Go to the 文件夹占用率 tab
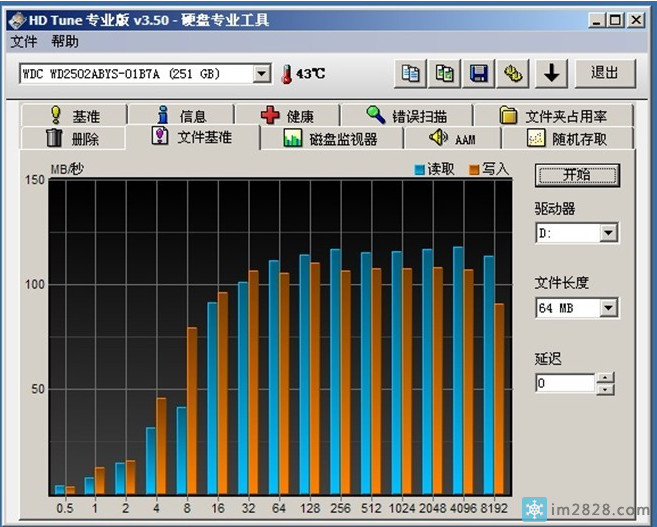Viewport: 657px width, 527px height. click(x=554, y=116)
